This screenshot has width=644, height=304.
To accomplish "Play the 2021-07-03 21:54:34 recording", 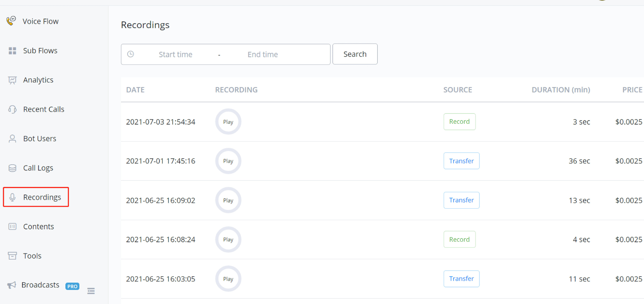I will point(228,122).
